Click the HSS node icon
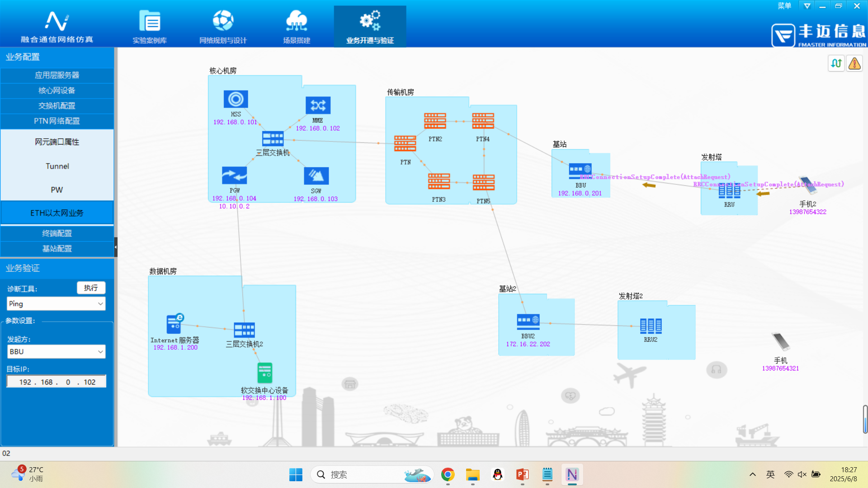This screenshot has height=488, width=868. (236, 99)
